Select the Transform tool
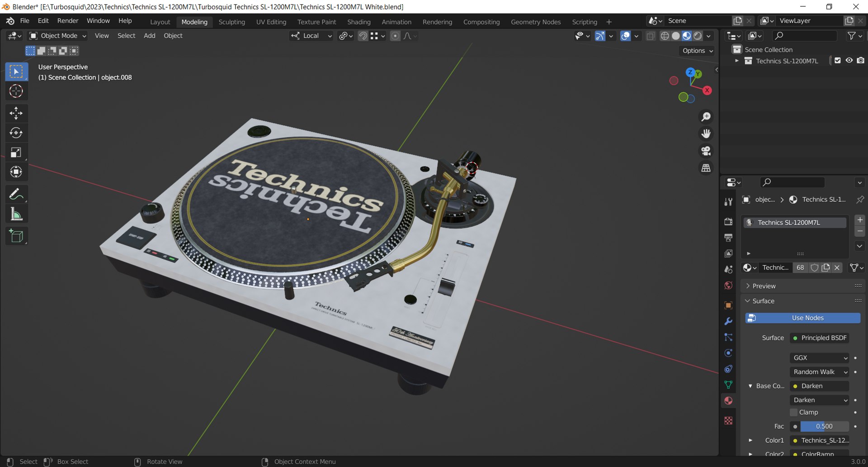The height and width of the screenshot is (467, 868). coord(16,172)
